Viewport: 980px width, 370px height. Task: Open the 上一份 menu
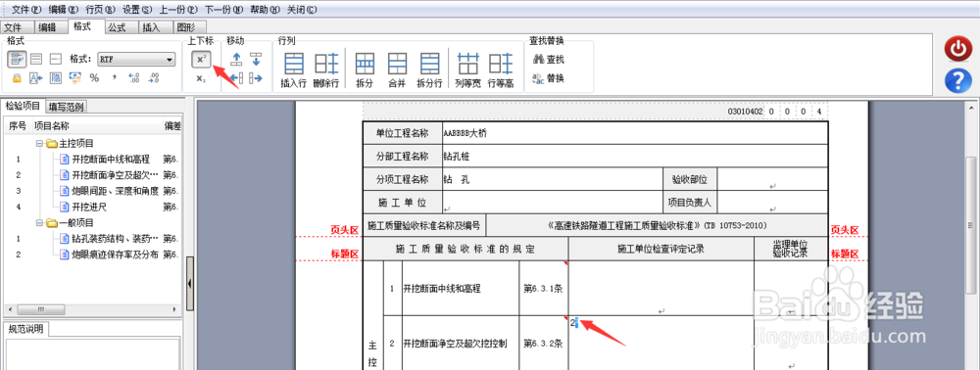coord(178,10)
